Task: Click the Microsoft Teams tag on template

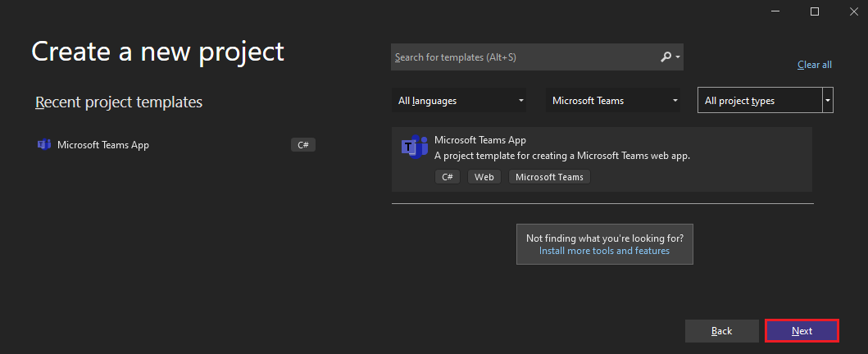Action: (x=550, y=177)
